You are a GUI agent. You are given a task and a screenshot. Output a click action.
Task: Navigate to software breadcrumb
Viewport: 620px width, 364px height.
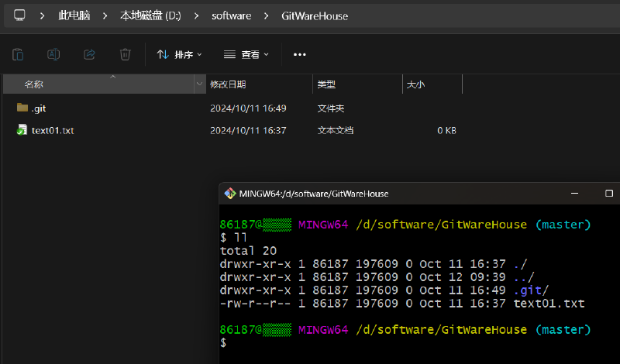pyautogui.click(x=231, y=15)
